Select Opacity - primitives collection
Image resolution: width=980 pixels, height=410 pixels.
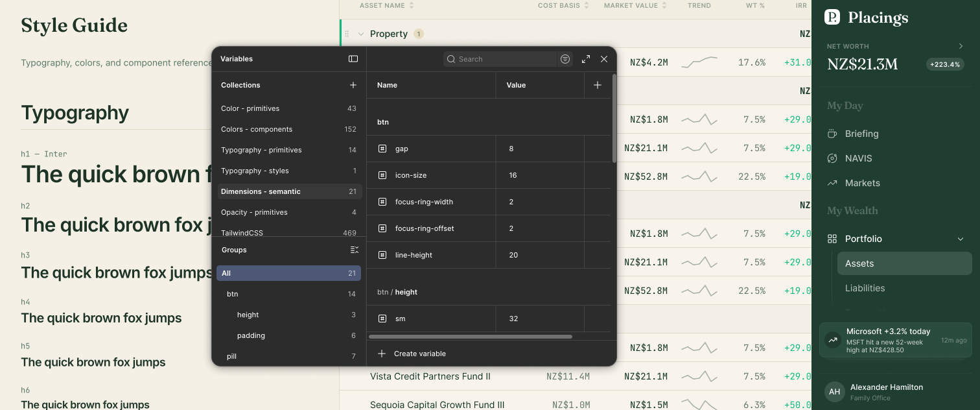pyautogui.click(x=289, y=212)
